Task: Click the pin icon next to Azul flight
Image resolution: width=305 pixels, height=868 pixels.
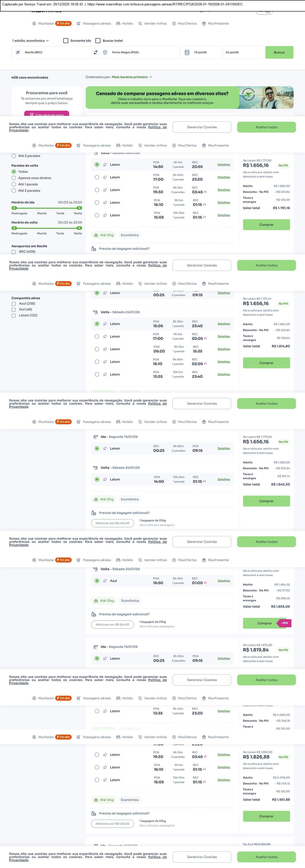Action: pyautogui.click(x=105, y=581)
